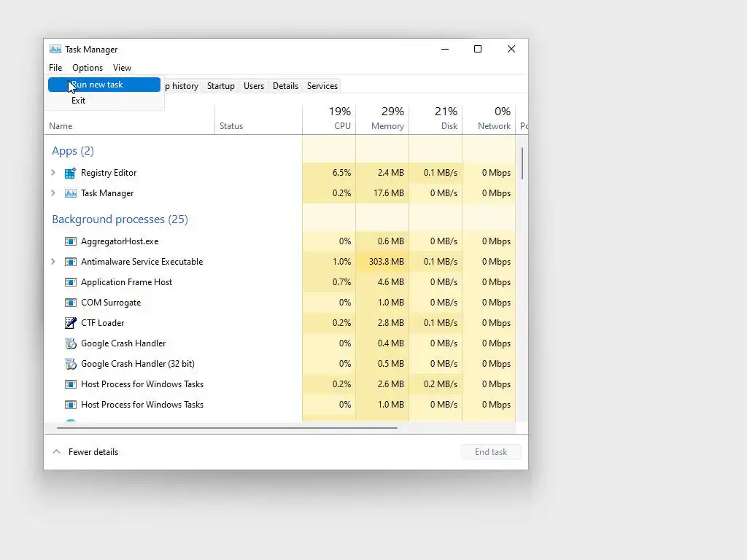Select the Background processes (25) group header
Image resolution: width=747 pixels, height=560 pixels.
coord(120,219)
